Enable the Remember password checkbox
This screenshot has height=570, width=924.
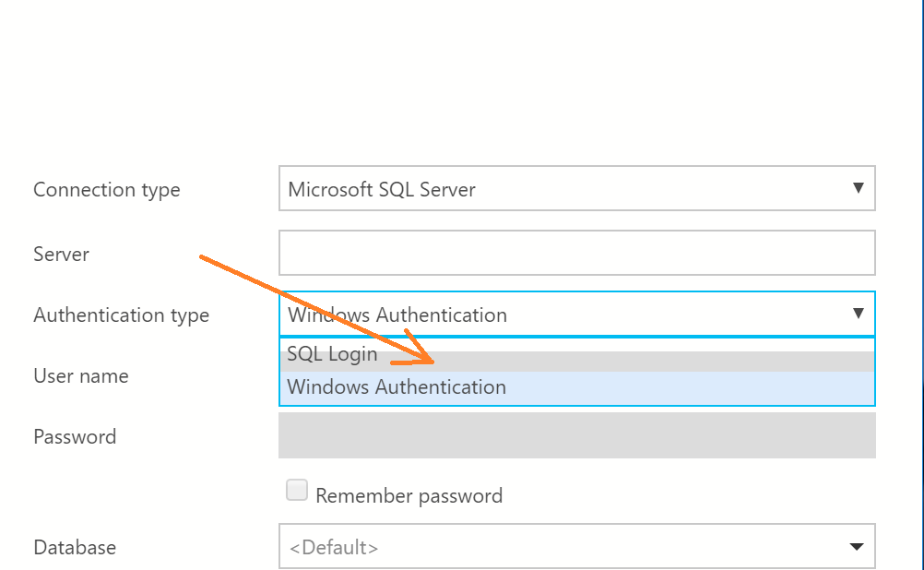[297, 490]
